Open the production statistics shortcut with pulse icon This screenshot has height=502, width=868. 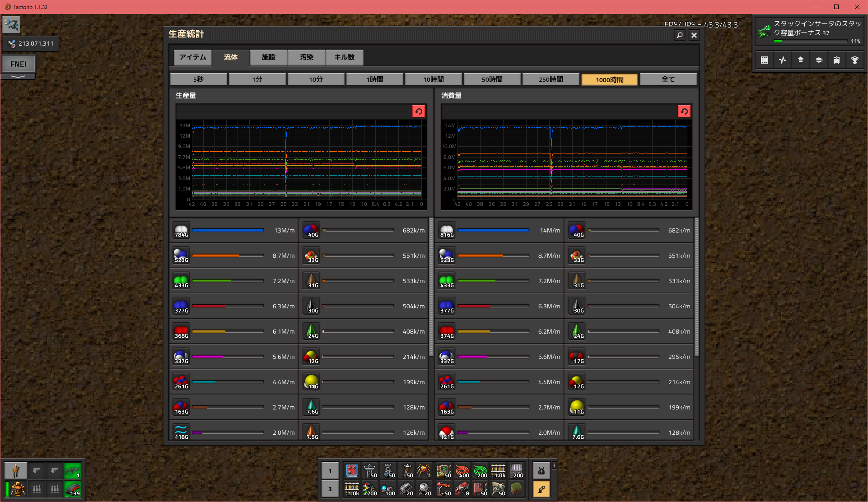(x=783, y=60)
